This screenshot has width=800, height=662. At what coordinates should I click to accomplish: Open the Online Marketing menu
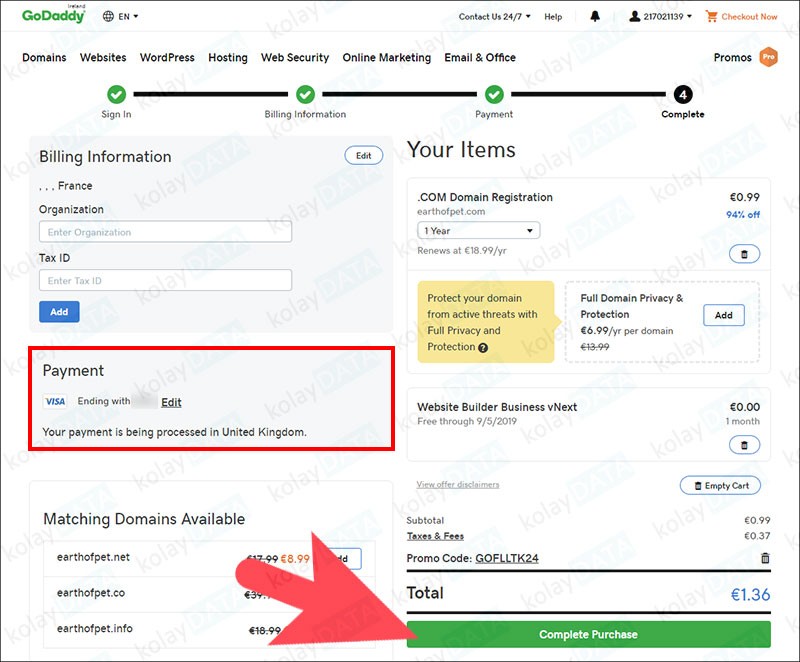pyautogui.click(x=387, y=58)
